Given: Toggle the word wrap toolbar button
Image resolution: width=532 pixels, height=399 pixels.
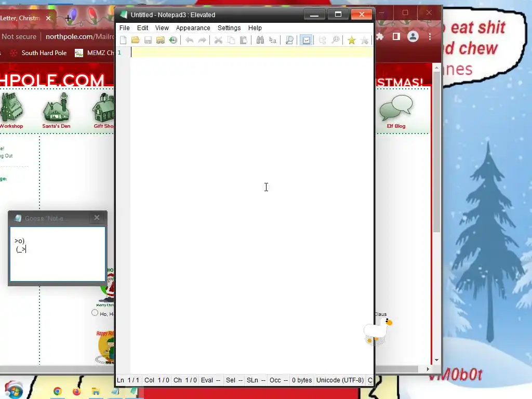Looking at the screenshot, I should pos(306,40).
